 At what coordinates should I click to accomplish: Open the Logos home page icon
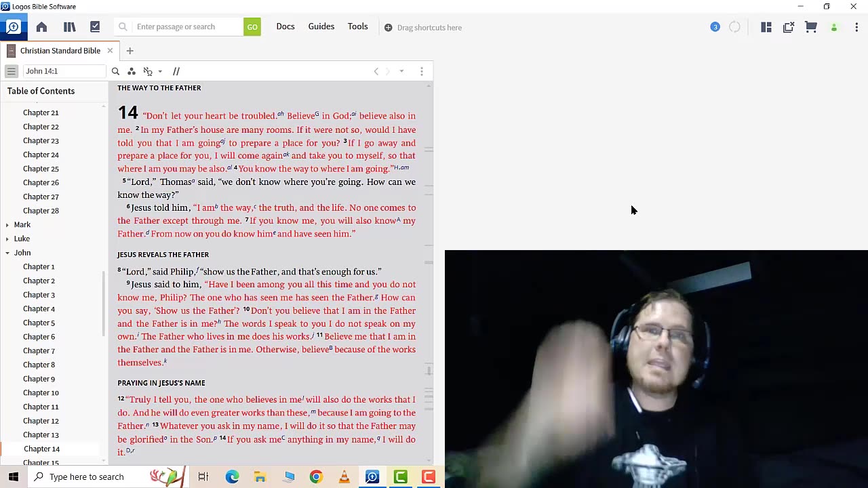[x=41, y=27]
